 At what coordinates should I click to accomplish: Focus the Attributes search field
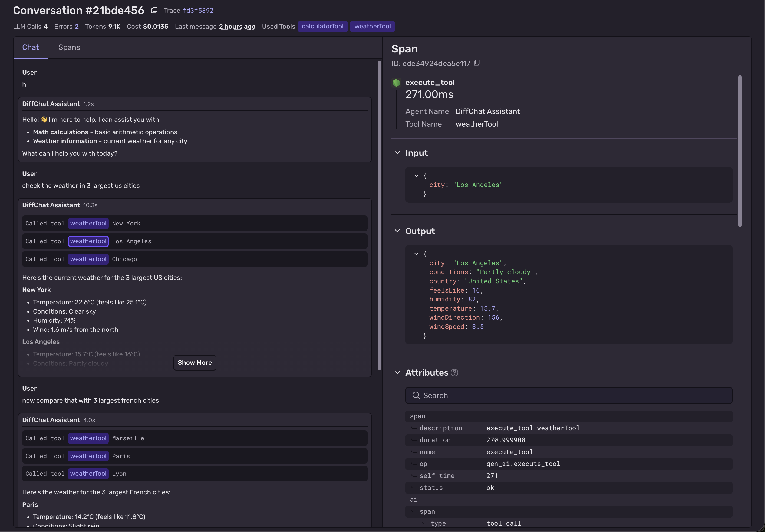click(x=568, y=395)
